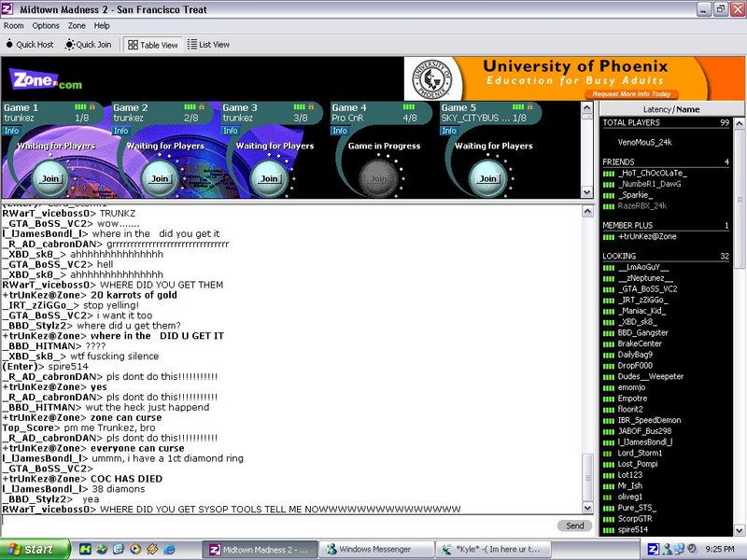
Task: Launch Windows Media Player from Quick Launch
Action: 135,550
